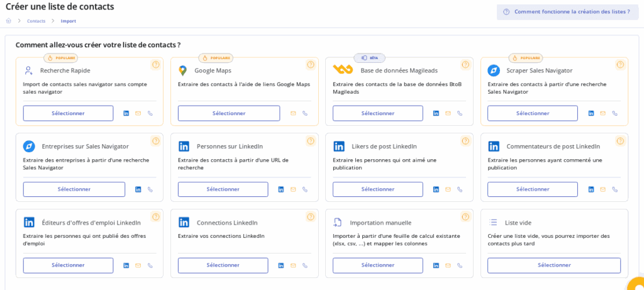644x290 pixels.
Task: Click LinkedIn icon on Base de données Magileads card
Action: tap(436, 113)
